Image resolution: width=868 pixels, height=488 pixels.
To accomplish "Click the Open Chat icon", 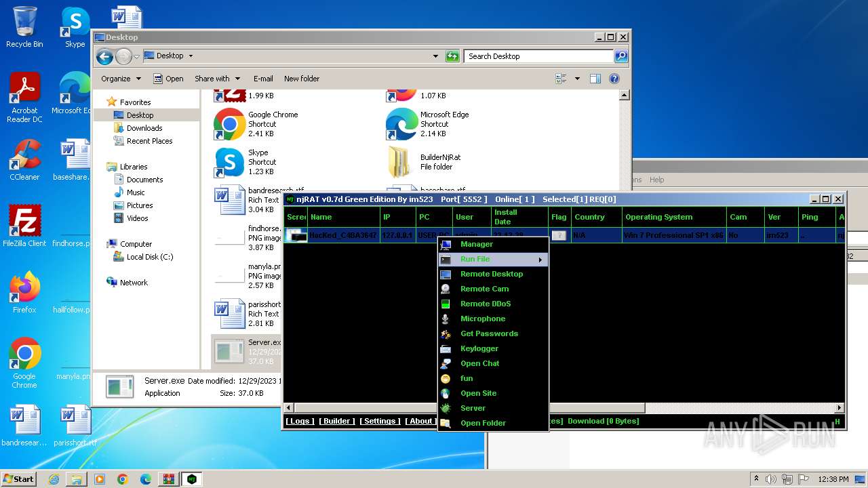I will (446, 363).
